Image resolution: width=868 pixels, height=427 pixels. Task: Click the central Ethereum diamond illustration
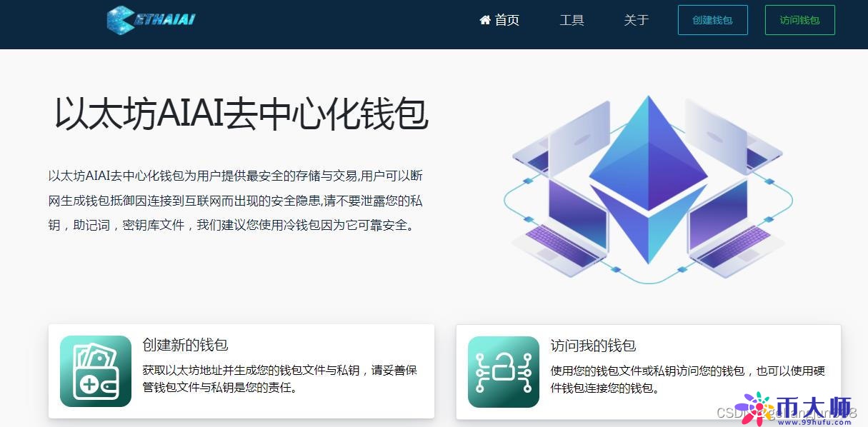point(648,179)
